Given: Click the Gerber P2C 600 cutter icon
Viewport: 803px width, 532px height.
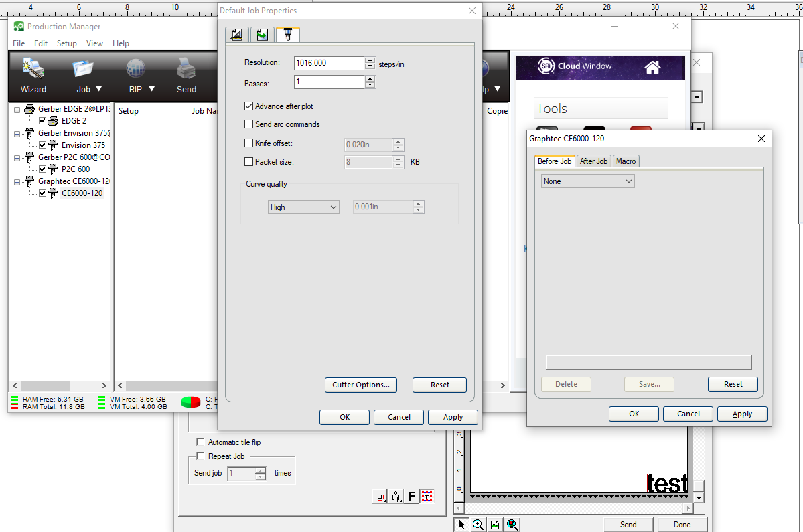Looking at the screenshot, I should coord(29,157).
